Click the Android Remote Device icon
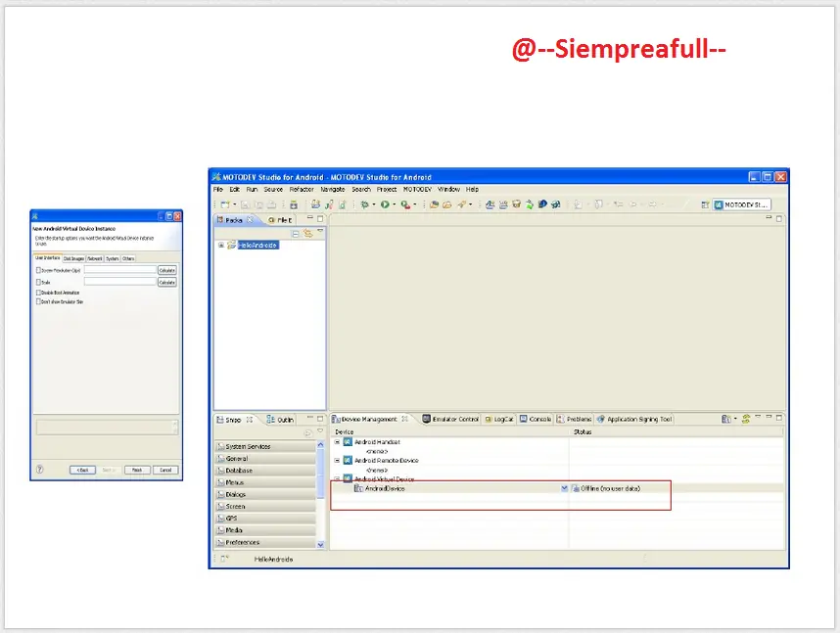The height and width of the screenshot is (633, 840). pyautogui.click(x=348, y=461)
